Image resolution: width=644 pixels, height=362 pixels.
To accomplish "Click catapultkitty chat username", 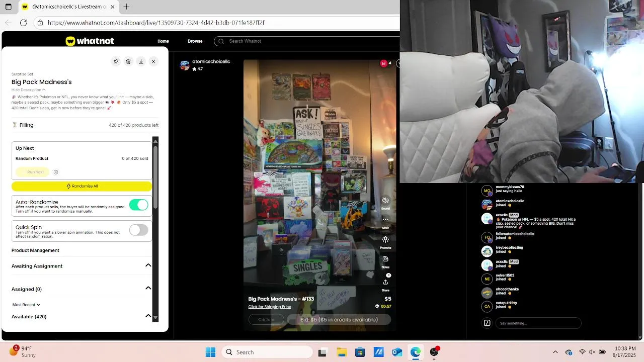I will click(x=506, y=303).
